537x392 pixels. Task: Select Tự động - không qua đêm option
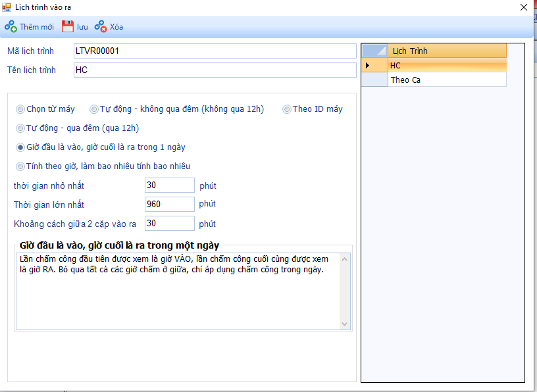click(94, 109)
